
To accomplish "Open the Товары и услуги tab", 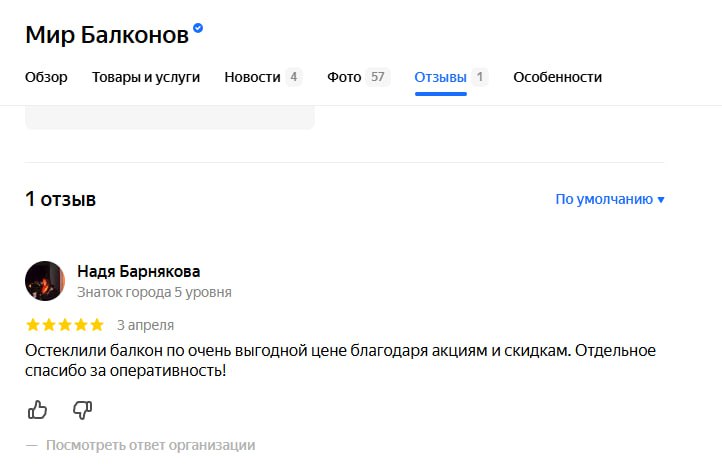I will (x=146, y=77).
